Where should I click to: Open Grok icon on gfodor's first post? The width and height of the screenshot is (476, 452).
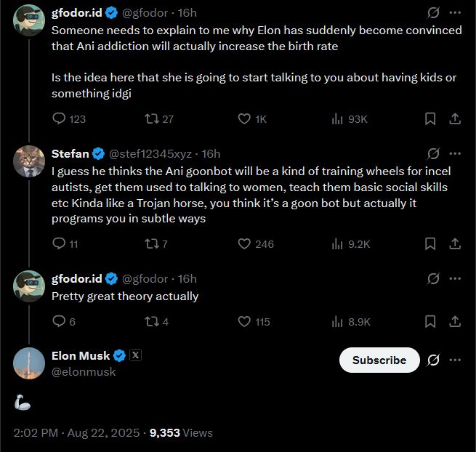click(432, 13)
